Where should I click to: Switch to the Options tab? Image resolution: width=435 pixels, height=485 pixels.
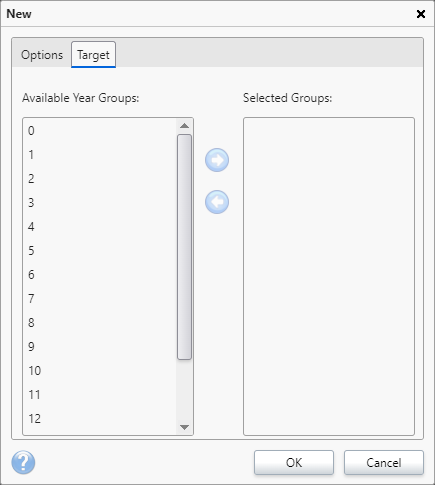click(x=42, y=55)
